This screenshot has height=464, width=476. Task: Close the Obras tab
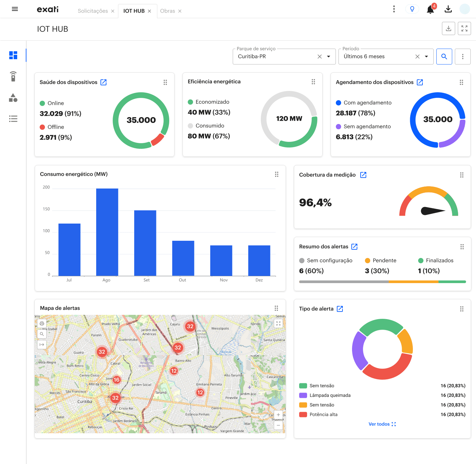coord(180,11)
